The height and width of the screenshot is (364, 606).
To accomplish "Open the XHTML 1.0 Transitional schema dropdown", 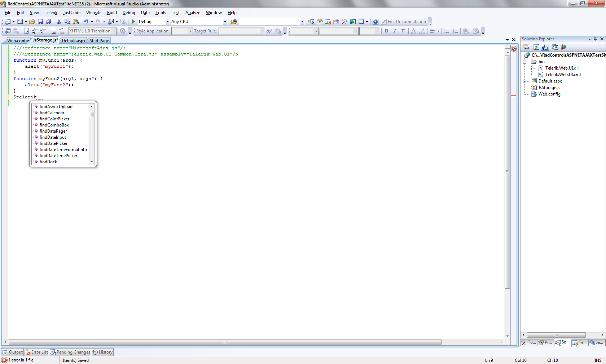I will tap(114, 31).
